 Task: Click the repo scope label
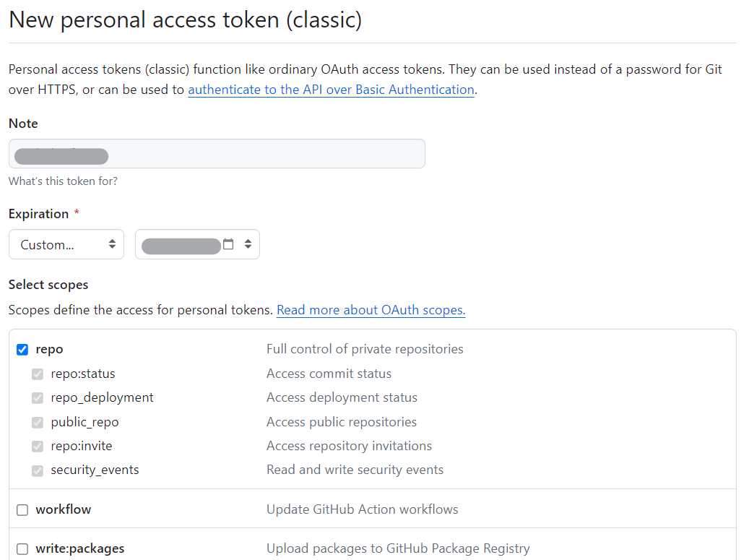[x=49, y=349]
